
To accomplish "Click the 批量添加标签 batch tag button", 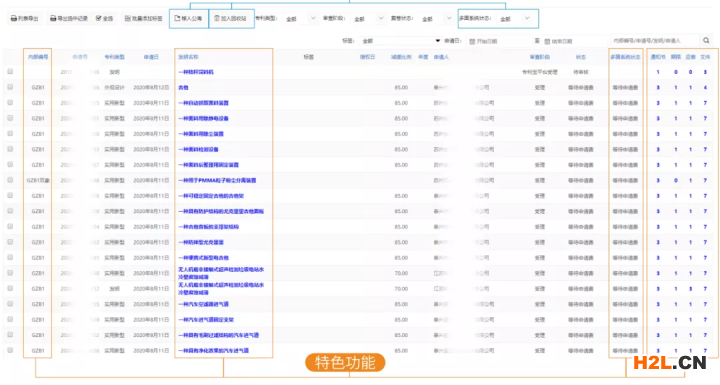I will click(143, 18).
